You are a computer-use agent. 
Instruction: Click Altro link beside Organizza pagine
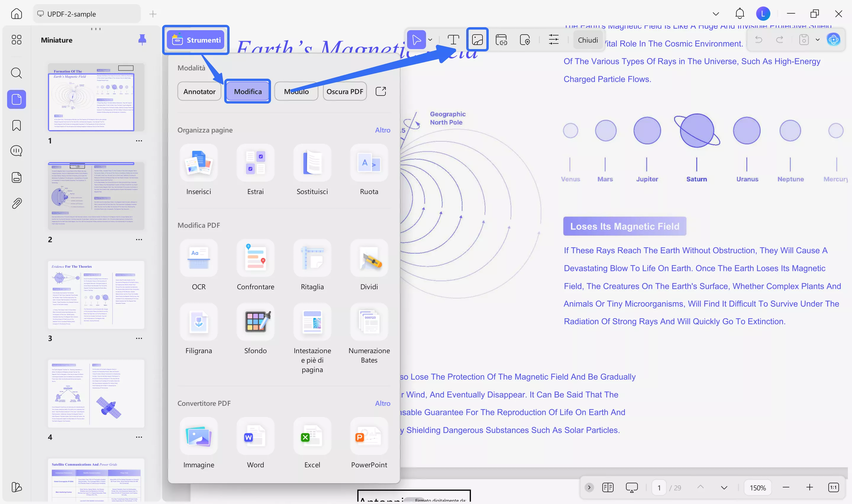point(382,130)
